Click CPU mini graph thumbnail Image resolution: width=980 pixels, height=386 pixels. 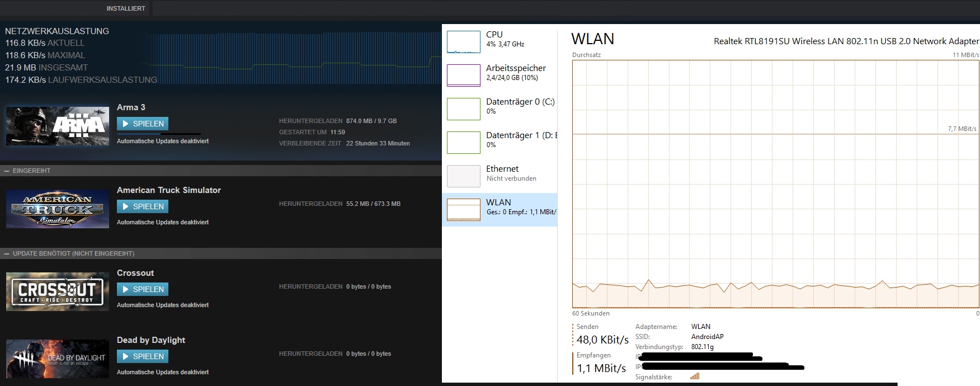464,42
